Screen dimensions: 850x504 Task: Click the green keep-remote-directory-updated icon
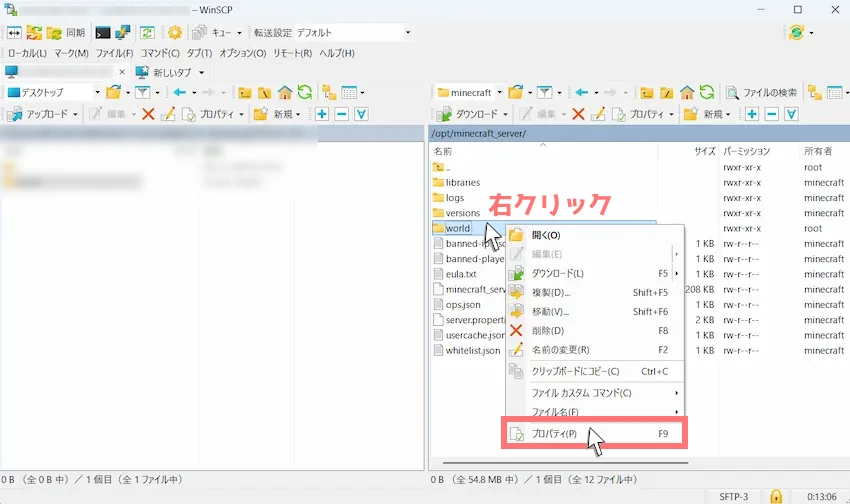(x=147, y=33)
